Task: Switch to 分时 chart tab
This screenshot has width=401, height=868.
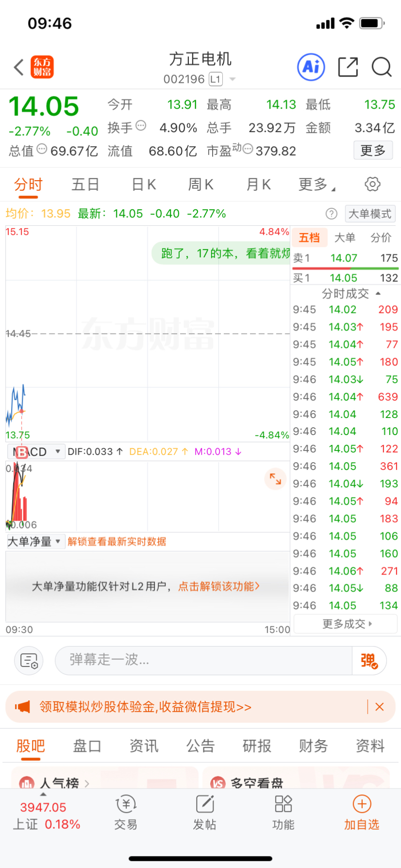Action: click(28, 185)
